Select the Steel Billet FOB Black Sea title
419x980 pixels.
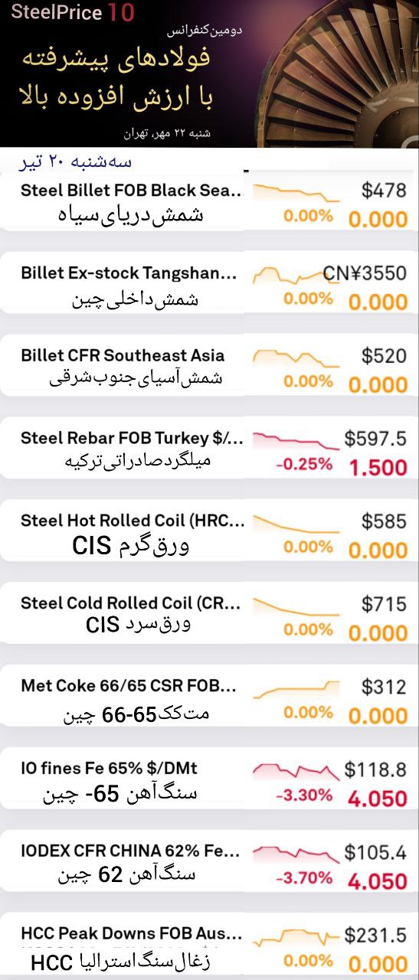pyautogui.click(x=131, y=190)
